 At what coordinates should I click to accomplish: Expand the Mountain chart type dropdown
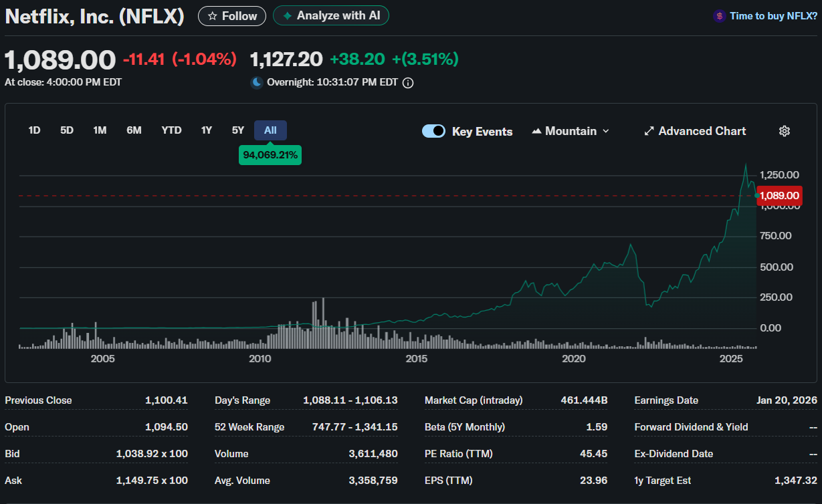coord(606,131)
